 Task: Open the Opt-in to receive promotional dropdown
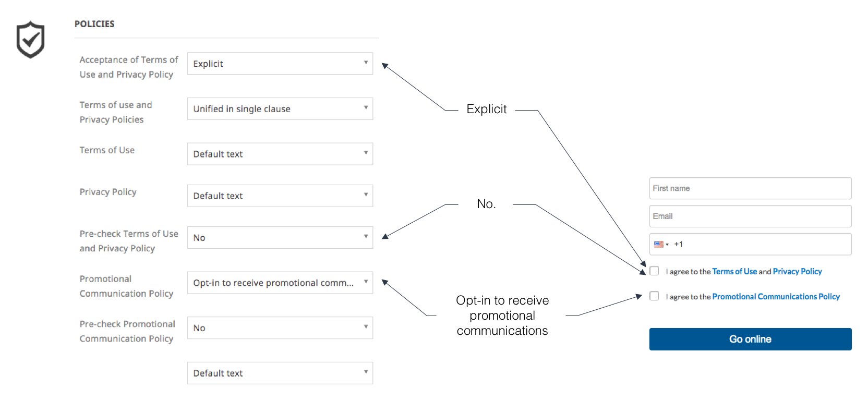tap(280, 283)
